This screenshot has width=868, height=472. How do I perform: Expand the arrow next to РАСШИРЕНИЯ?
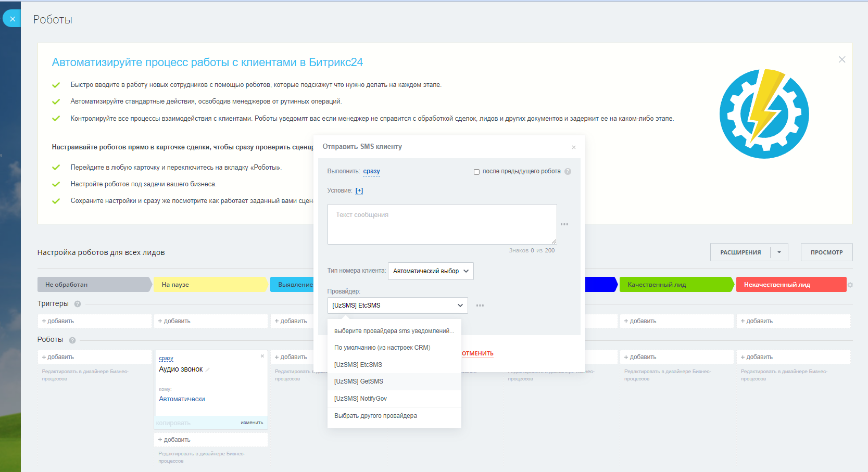click(779, 252)
